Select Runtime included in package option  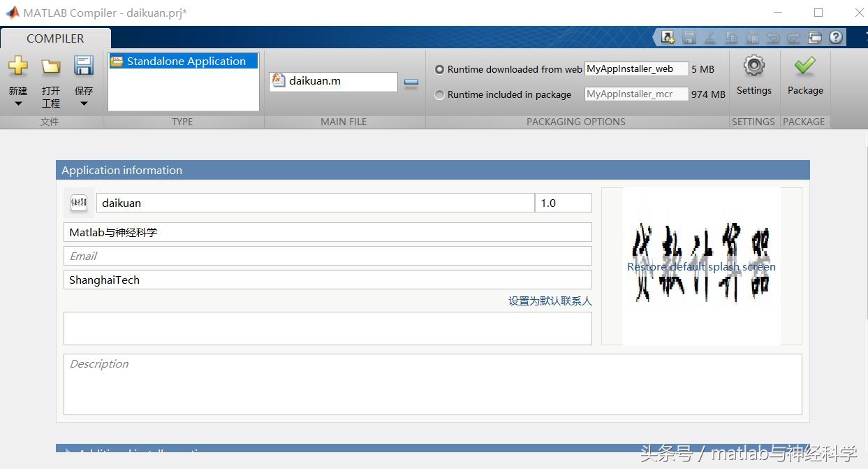pos(439,94)
